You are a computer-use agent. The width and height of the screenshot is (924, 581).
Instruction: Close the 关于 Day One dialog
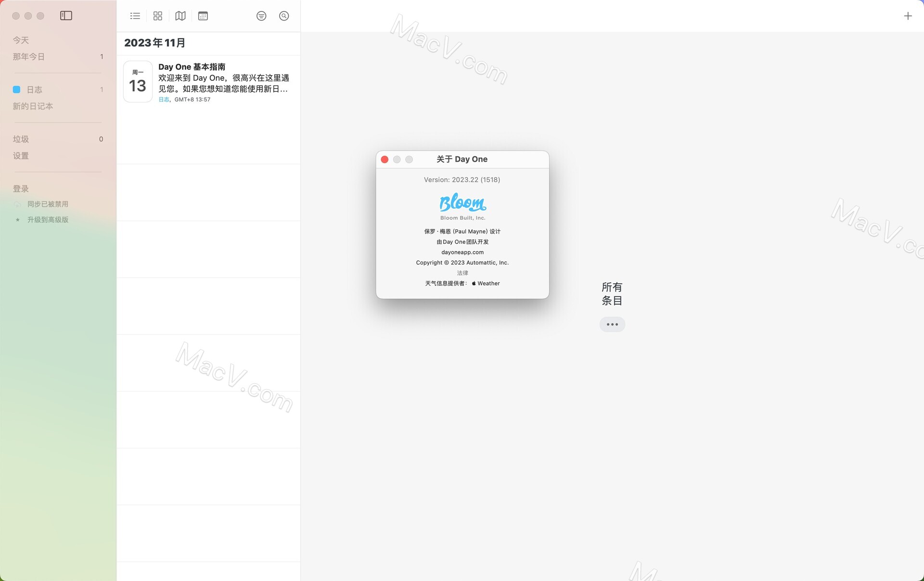pos(385,159)
